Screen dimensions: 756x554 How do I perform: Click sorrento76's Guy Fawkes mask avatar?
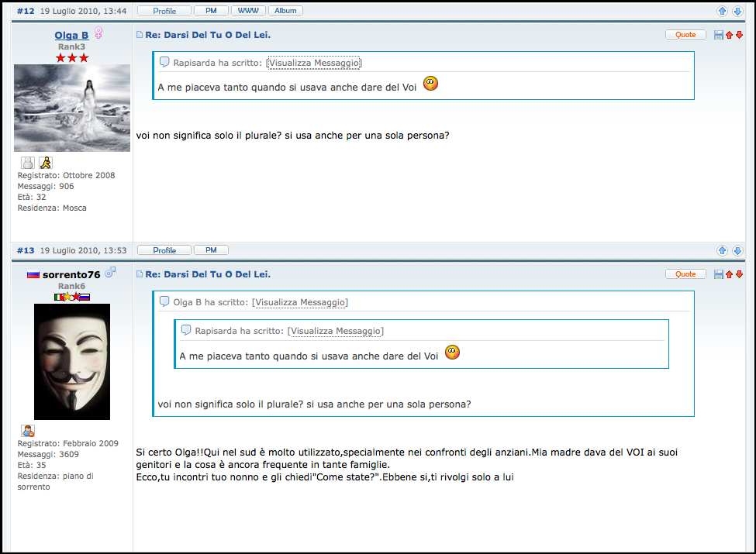pyautogui.click(x=72, y=361)
